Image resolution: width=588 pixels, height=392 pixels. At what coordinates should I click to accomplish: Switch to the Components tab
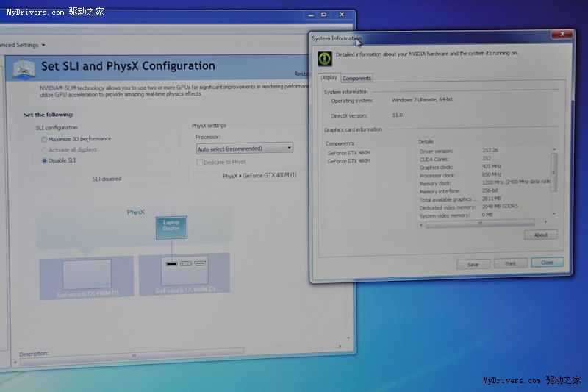click(356, 78)
